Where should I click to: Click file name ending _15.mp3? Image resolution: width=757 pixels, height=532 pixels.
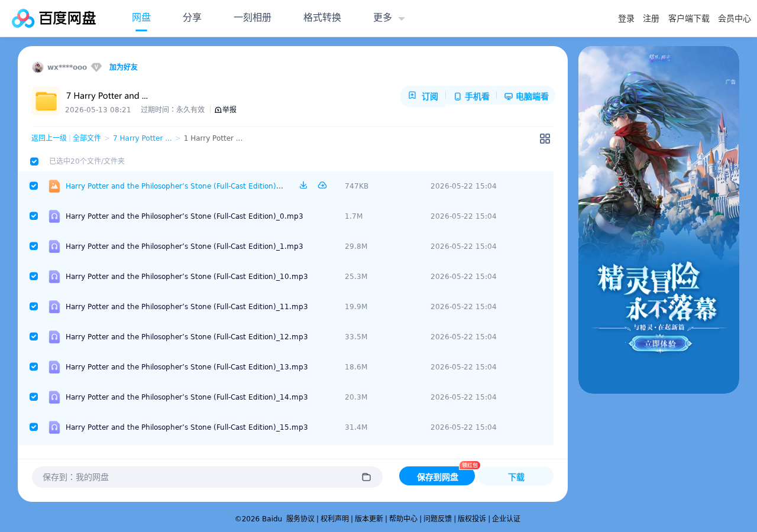pyautogui.click(x=187, y=427)
